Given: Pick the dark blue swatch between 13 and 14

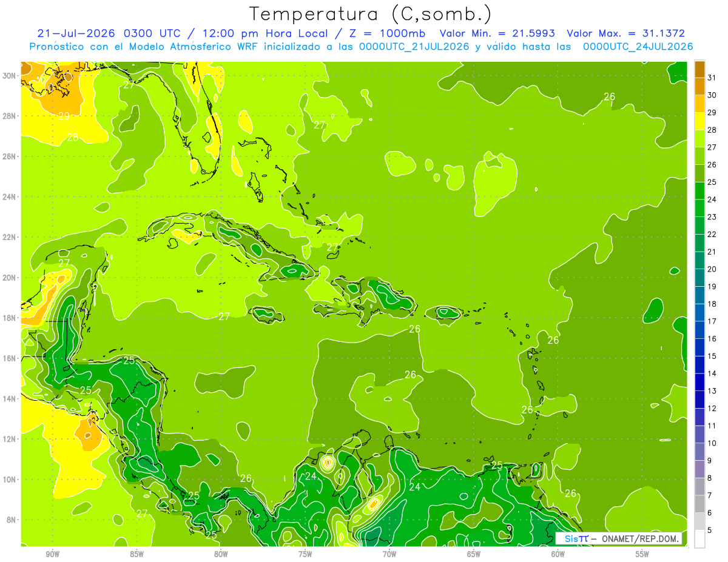Looking at the screenshot, I should 699,382.
